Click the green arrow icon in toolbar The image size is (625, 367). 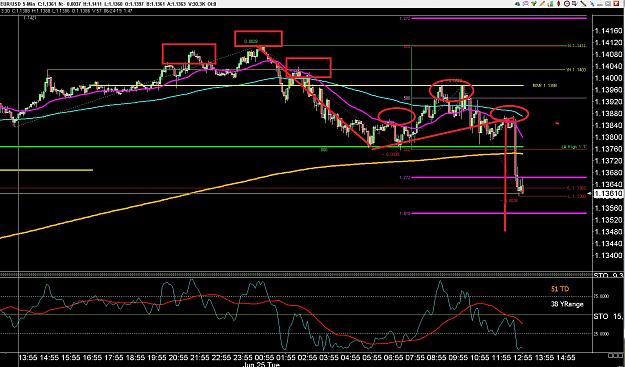(534, 4)
